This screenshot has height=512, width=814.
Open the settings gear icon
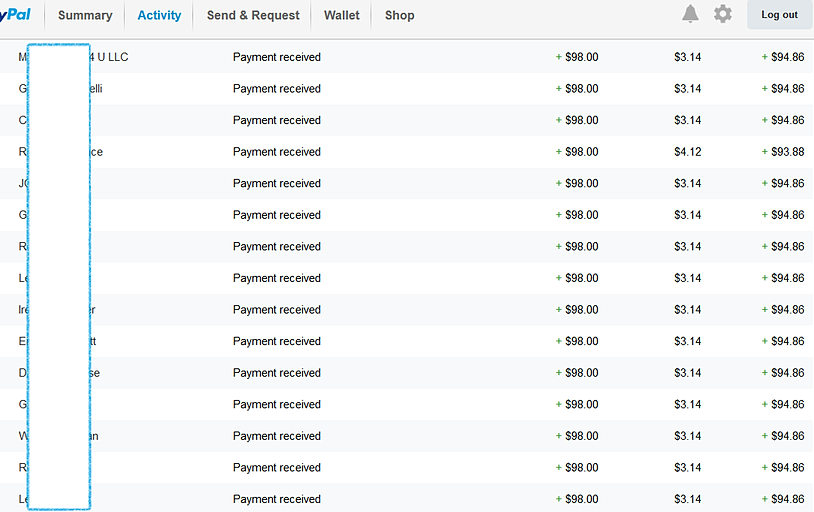pyautogui.click(x=723, y=14)
